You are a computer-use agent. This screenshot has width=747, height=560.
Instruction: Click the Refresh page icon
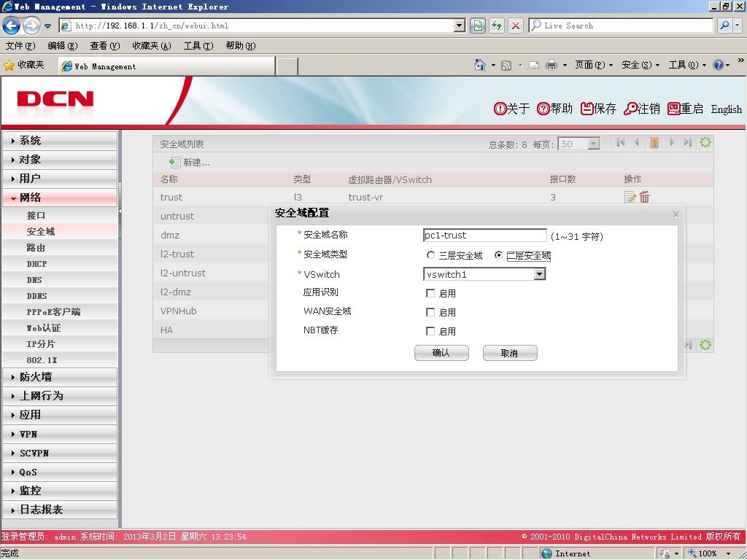pyautogui.click(x=497, y=26)
